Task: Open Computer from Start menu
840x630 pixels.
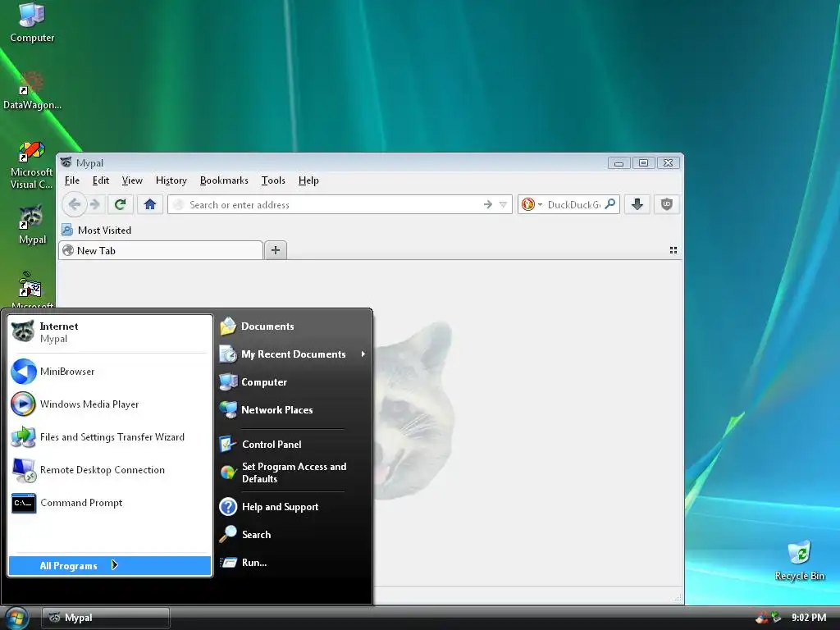Action: (294, 382)
